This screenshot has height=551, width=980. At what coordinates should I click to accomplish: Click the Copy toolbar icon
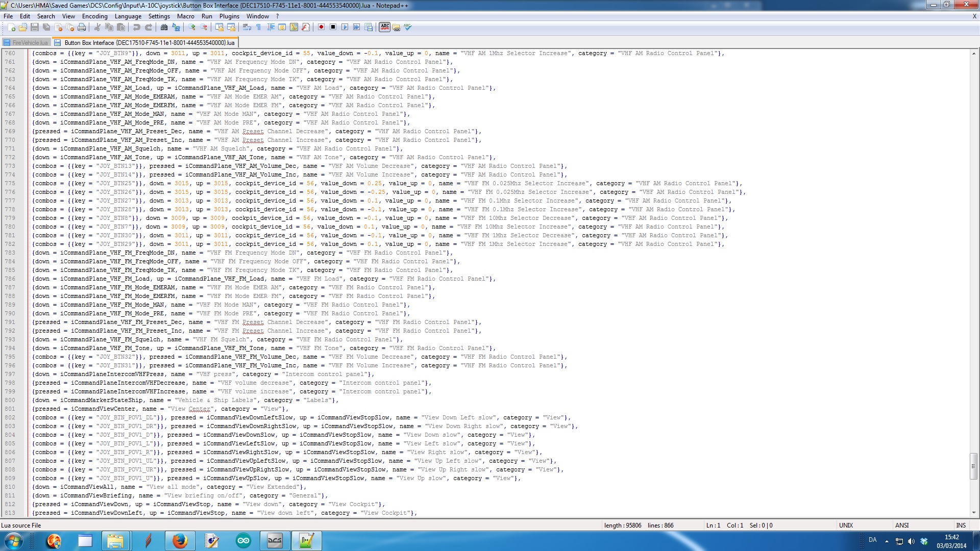click(x=109, y=27)
